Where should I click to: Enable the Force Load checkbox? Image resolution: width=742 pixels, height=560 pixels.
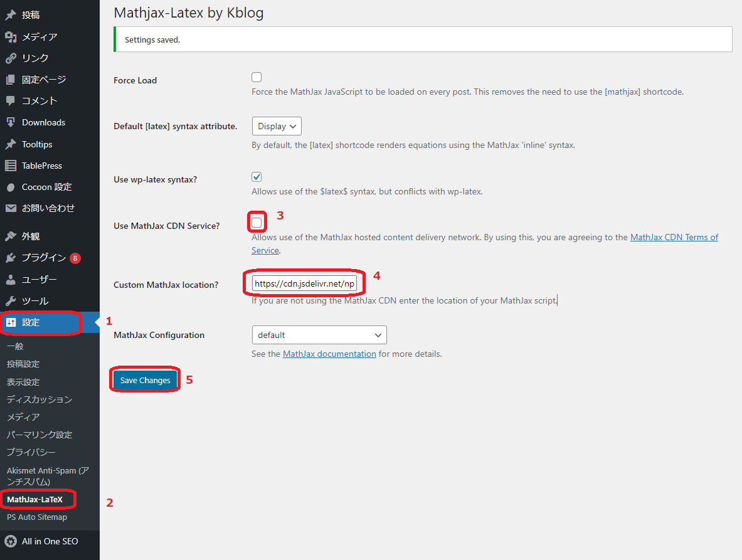[257, 77]
